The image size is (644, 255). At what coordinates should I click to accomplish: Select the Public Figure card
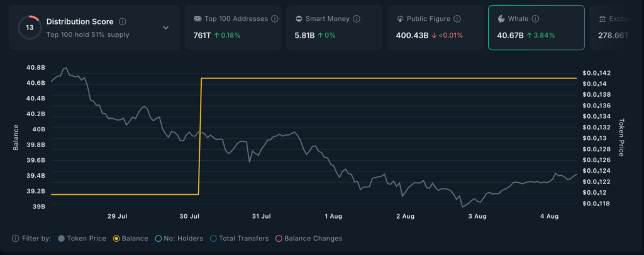tap(435, 28)
